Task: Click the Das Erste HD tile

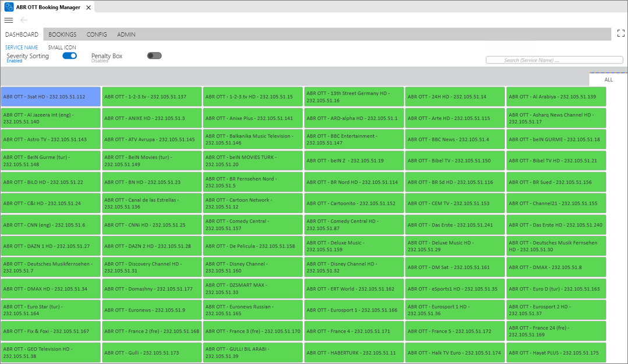Action: click(556, 225)
